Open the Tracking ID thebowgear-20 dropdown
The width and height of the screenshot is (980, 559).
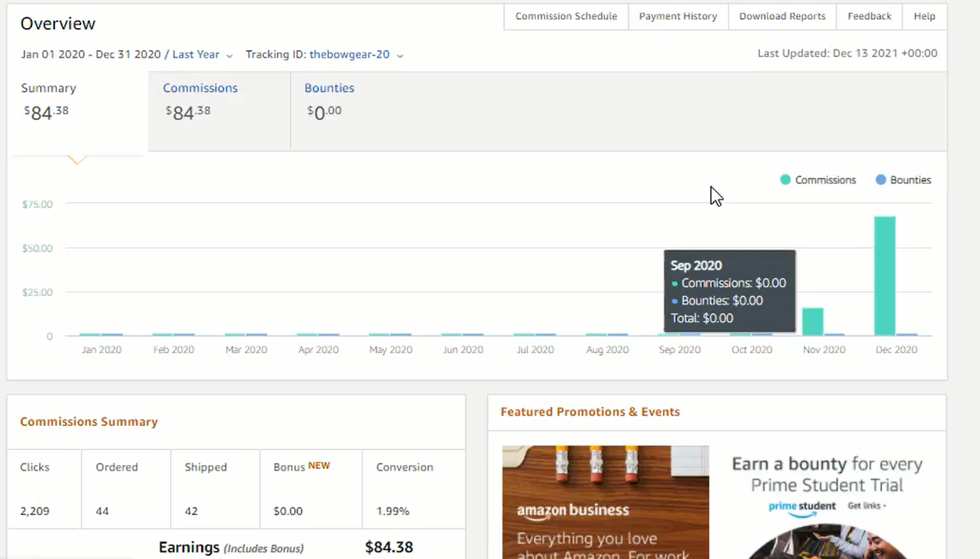[x=356, y=55]
